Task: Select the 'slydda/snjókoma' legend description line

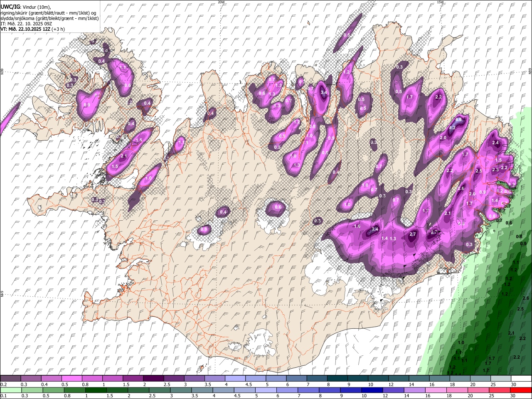Action: click(49, 18)
